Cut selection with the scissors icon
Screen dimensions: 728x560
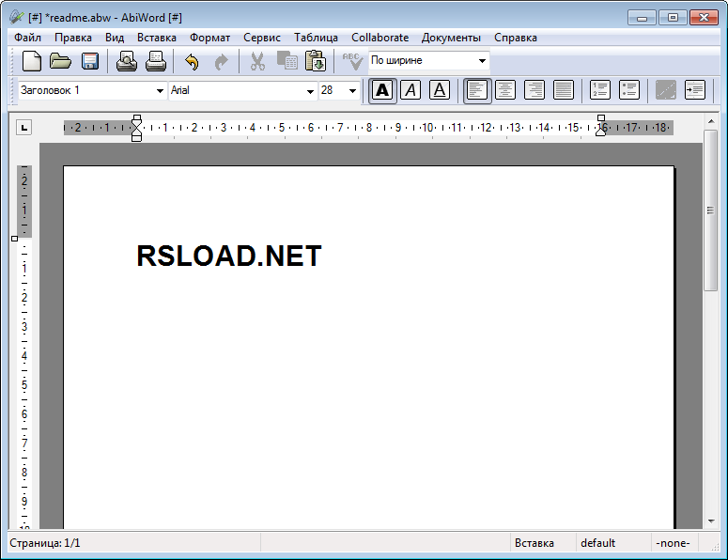tap(257, 61)
